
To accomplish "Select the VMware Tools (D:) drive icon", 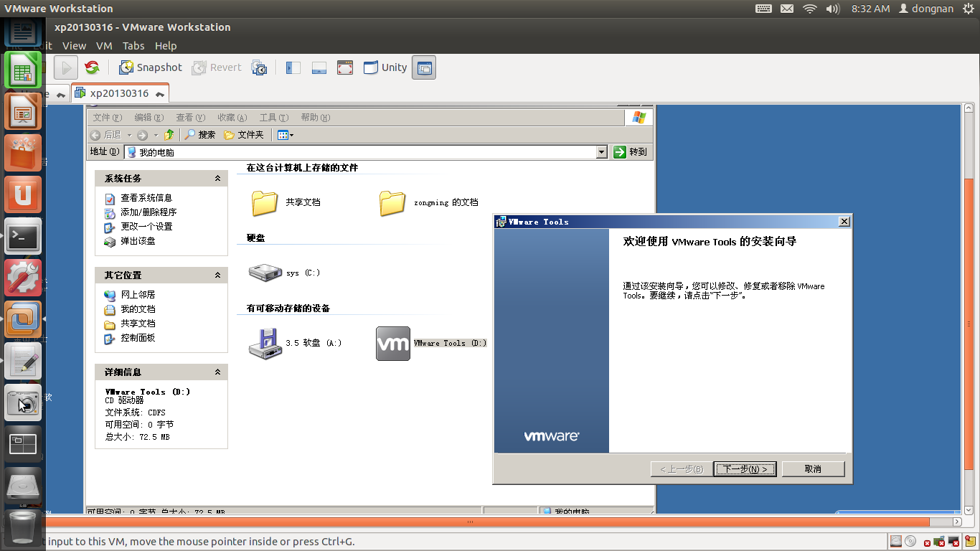I will pos(393,344).
